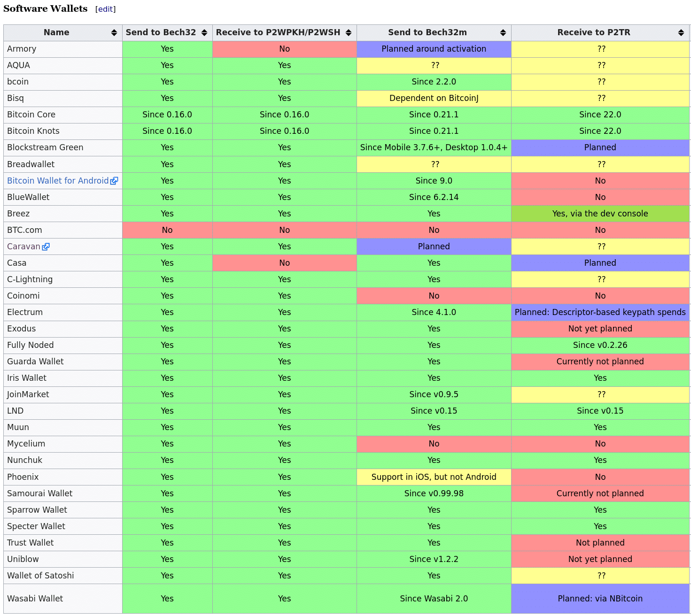Click 'Yes, via the dev console' cell
The height and width of the screenshot is (616, 691).
pos(600,214)
